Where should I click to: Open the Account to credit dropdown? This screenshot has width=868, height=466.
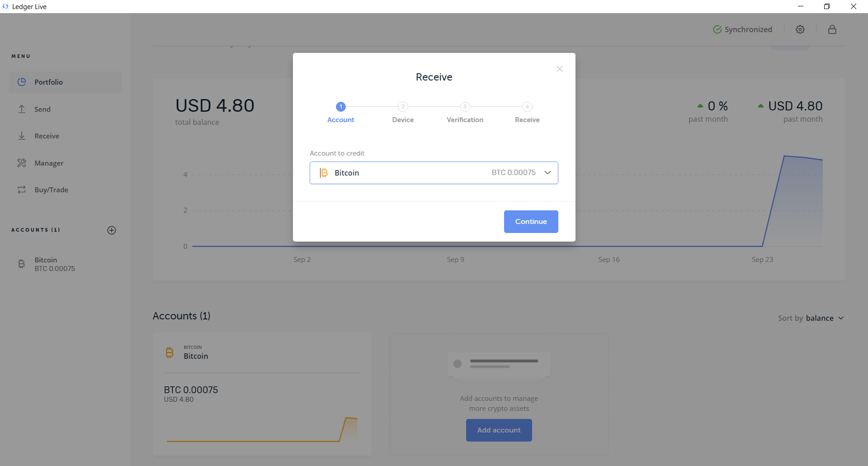pos(434,173)
